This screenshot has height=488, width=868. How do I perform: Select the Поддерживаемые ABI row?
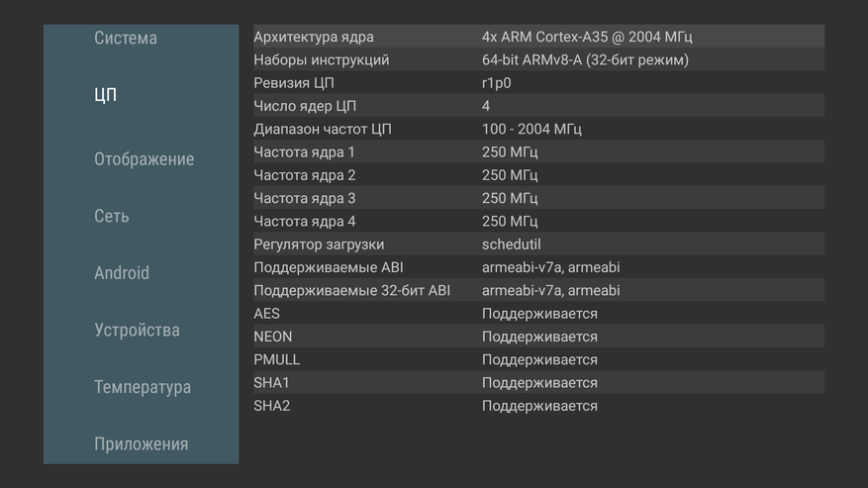[538, 267]
